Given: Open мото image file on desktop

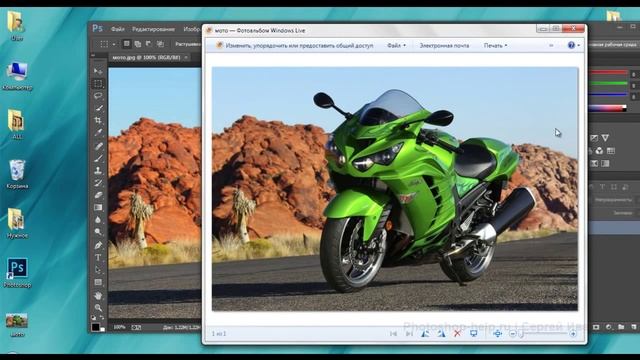Looking at the screenshot, I should click(x=17, y=324).
